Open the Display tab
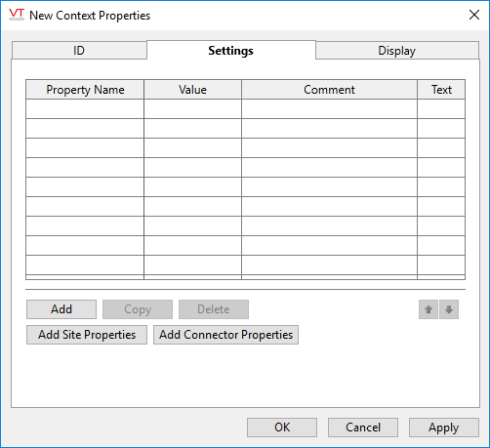This screenshot has width=490, height=448. tap(397, 51)
